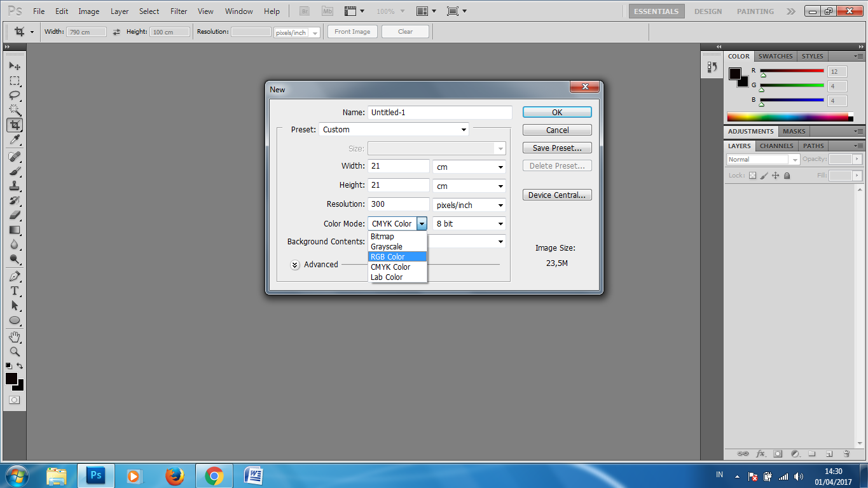Image resolution: width=868 pixels, height=488 pixels.
Task: Click the Device Central button
Action: (x=557, y=195)
